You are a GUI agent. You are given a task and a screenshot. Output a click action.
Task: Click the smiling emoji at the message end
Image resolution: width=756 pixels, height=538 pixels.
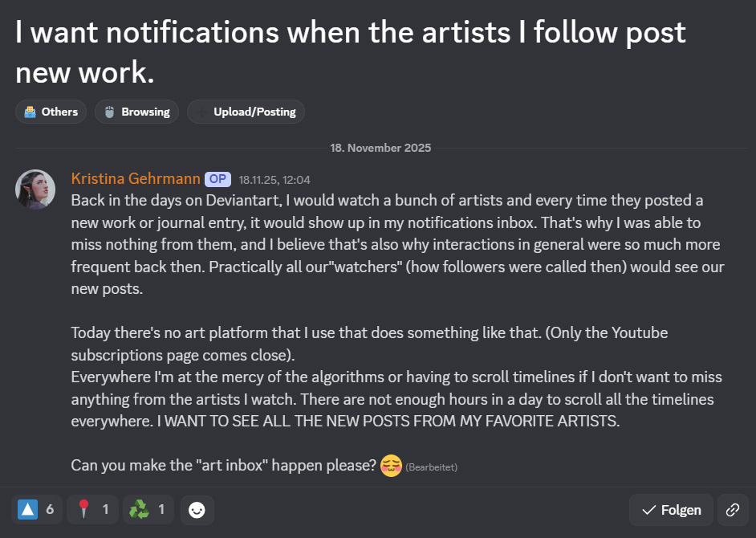pos(391,465)
